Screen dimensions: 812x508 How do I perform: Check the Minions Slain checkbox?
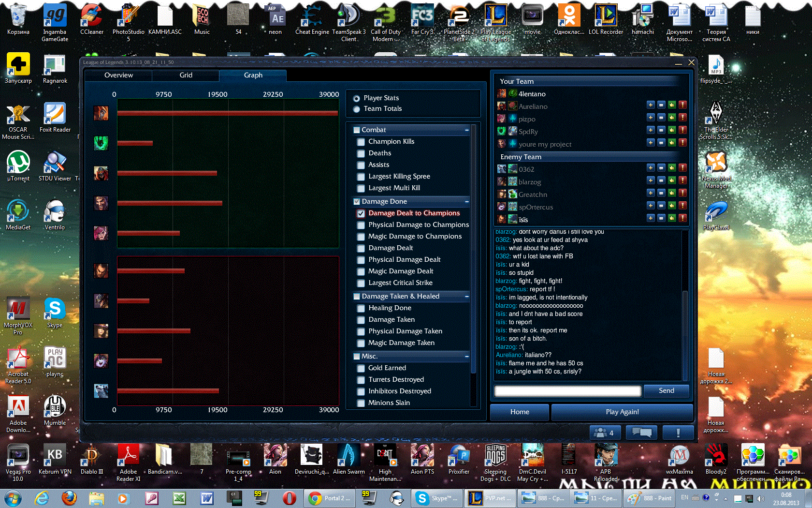(361, 403)
